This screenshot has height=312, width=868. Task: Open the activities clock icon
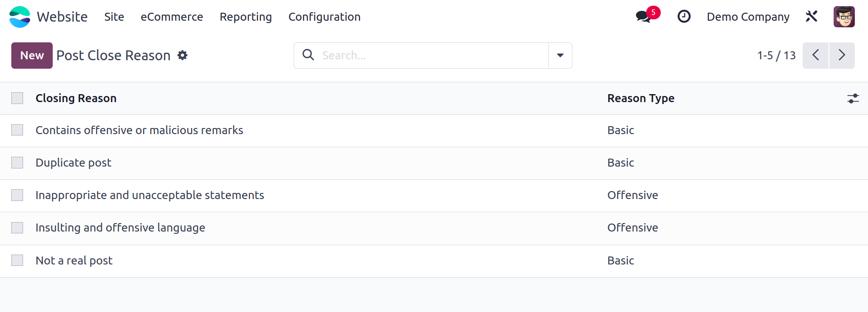tap(684, 16)
